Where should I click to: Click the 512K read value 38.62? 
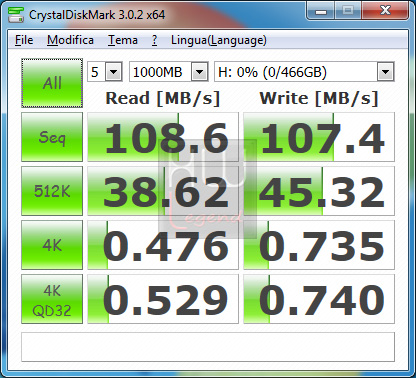pos(163,191)
